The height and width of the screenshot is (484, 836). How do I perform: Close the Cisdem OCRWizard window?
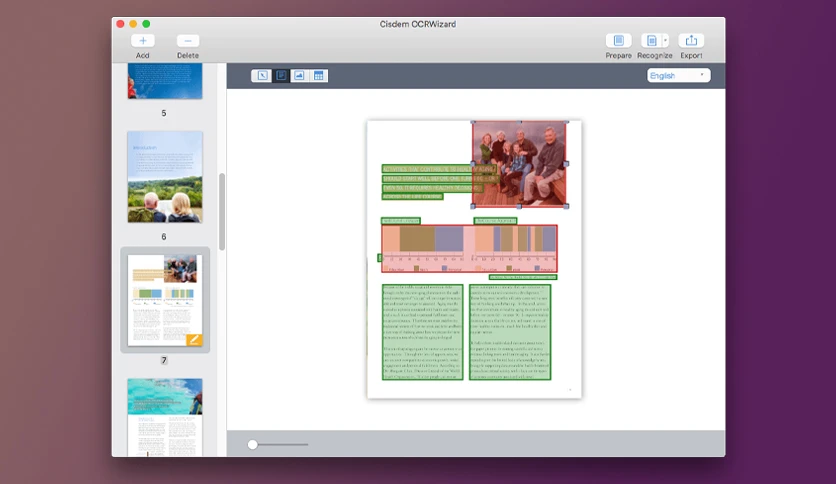(x=120, y=24)
